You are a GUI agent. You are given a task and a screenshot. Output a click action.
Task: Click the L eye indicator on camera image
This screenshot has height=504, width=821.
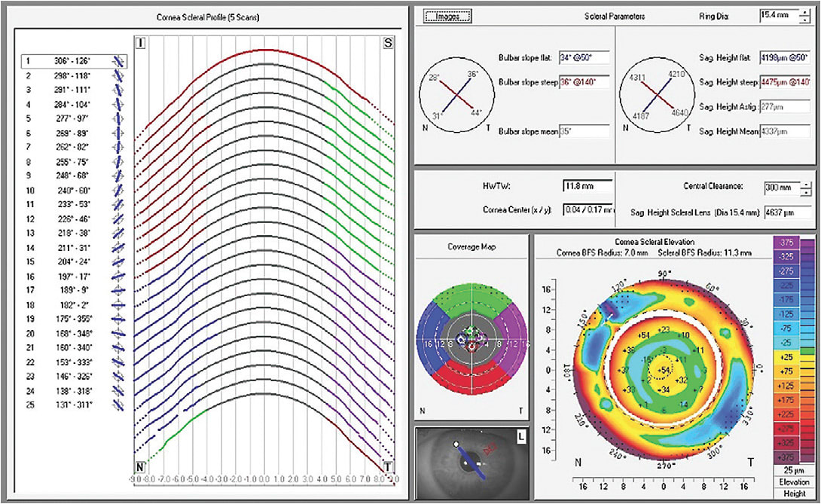(520, 436)
